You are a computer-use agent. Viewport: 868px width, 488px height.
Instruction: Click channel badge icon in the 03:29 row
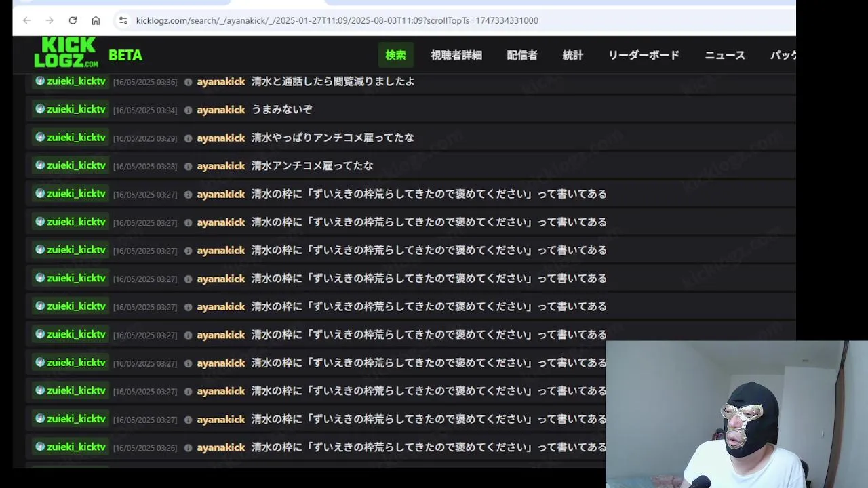pos(40,137)
